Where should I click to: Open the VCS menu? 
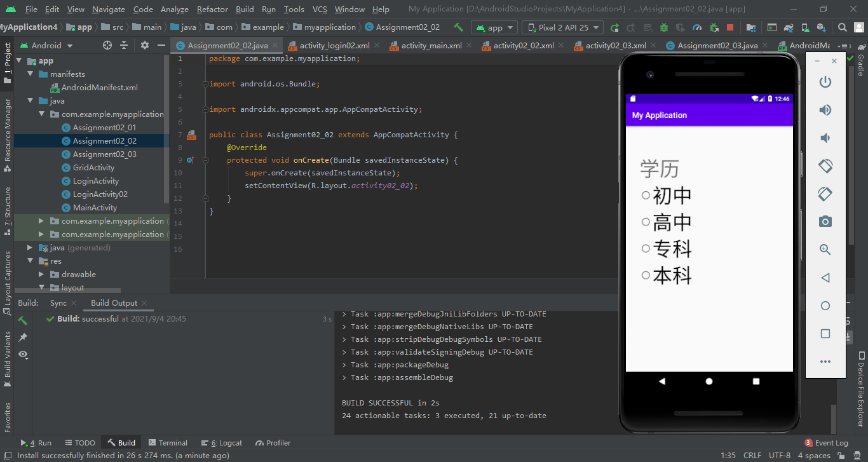point(320,10)
